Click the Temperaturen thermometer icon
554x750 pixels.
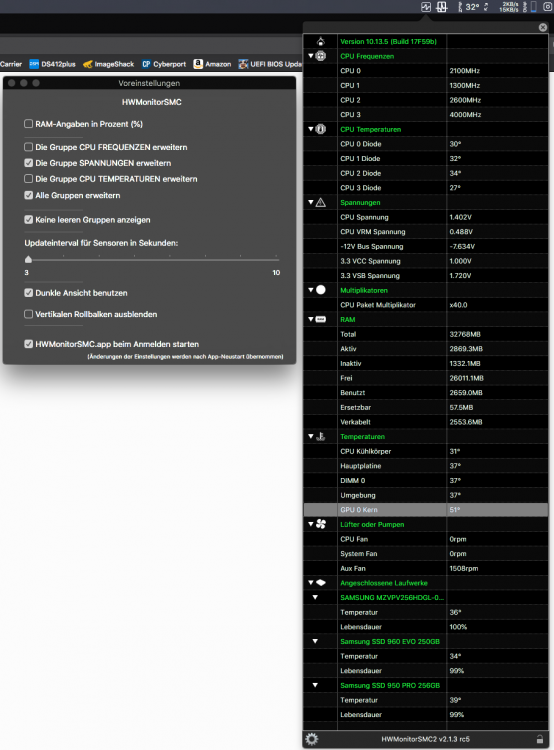click(321, 436)
